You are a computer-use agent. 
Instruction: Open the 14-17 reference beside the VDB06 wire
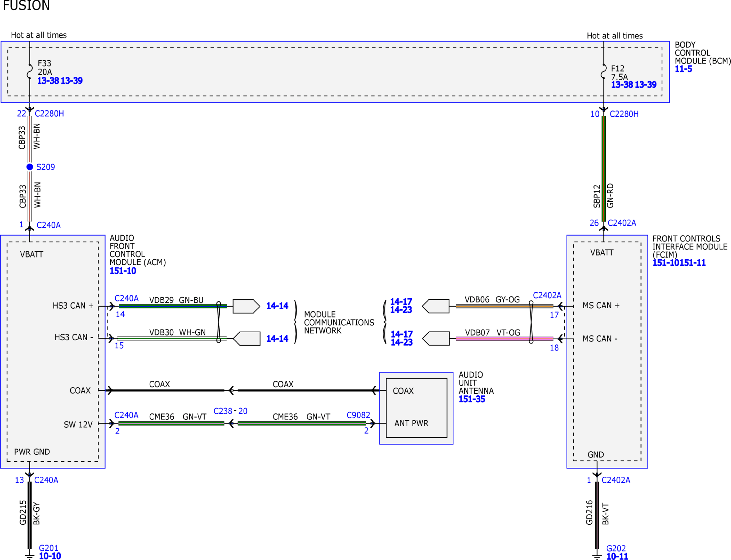[x=401, y=302]
